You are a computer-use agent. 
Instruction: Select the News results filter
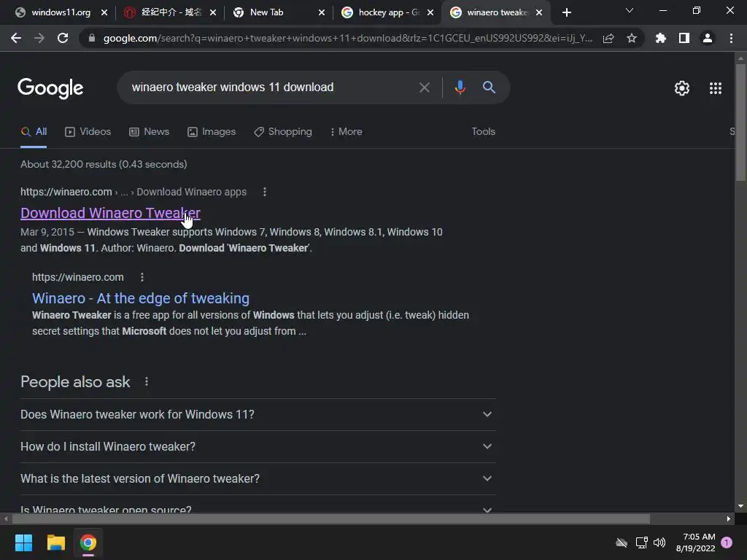(x=149, y=132)
